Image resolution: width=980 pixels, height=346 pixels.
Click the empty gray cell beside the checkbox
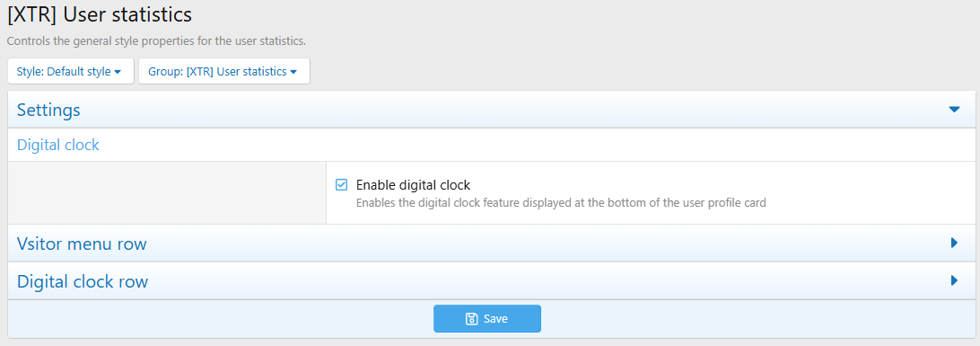tap(167, 192)
